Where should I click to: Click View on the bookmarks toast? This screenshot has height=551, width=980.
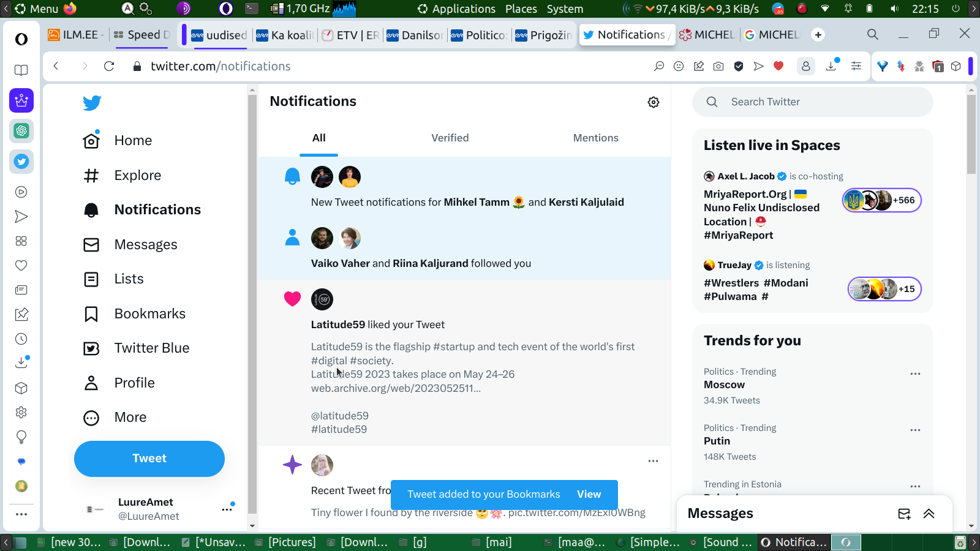coord(589,494)
